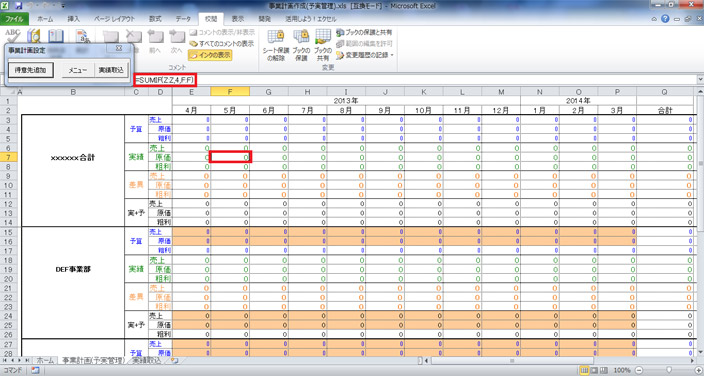This screenshot has width=704, height=376.
Task: Open the Thesaurus book icon
Action: (56, 35)
